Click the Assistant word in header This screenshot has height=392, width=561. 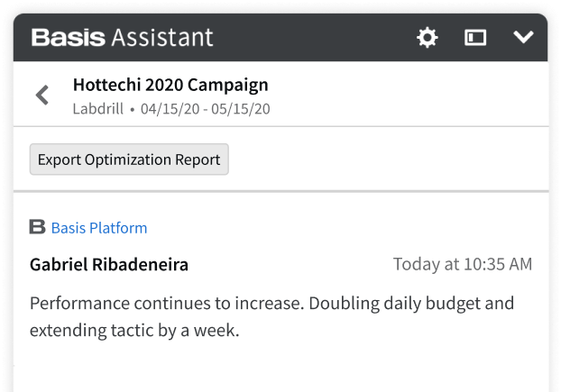(x=162, y=38)
